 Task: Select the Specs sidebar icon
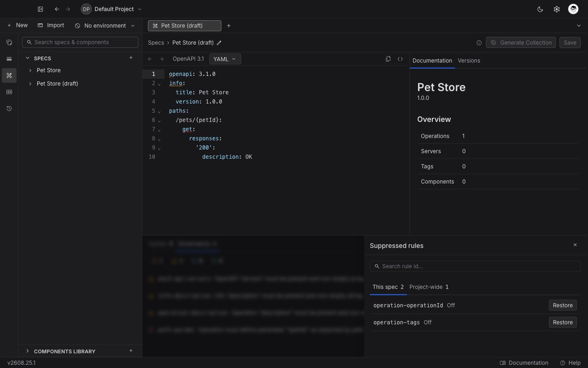(x=9, y=75)
